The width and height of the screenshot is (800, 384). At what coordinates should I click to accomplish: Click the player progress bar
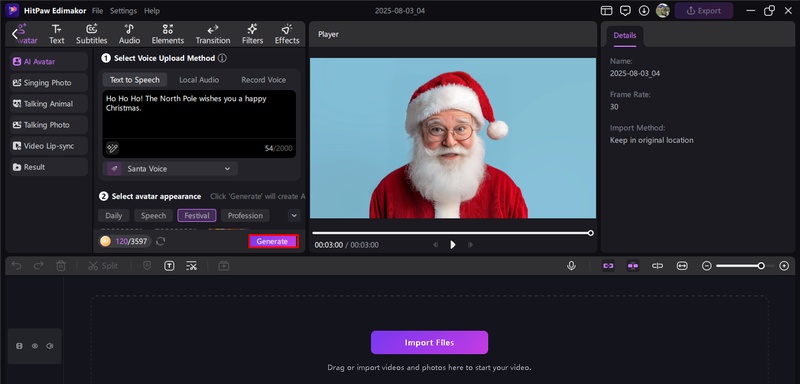452,233
